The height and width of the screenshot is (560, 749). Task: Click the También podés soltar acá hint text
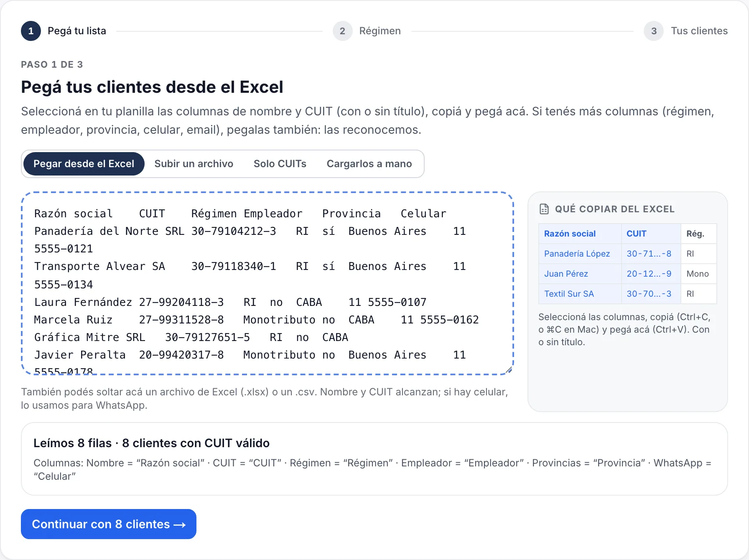pyautogui.click(x=264, y=398)
